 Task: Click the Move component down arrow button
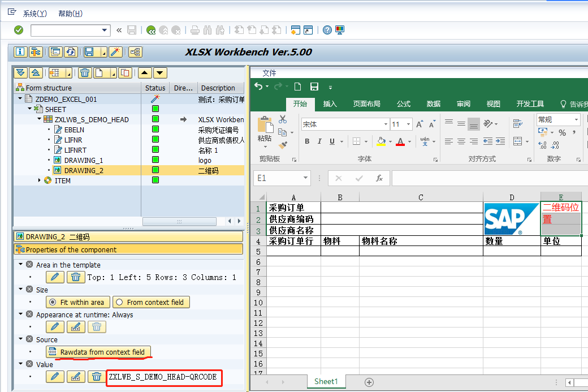pyautogui.click(x=160, y=73)
